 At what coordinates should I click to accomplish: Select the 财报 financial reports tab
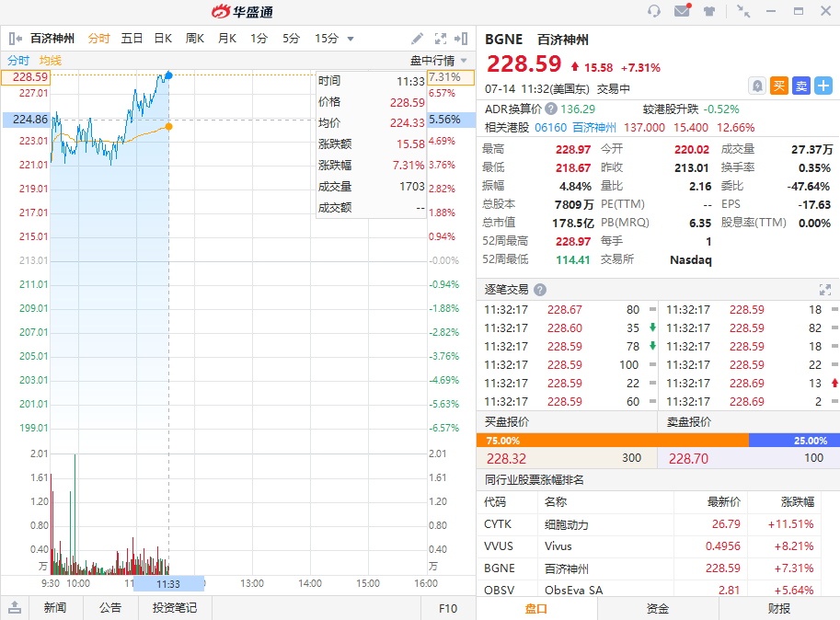pyautogui.click(x=779, y=609)
